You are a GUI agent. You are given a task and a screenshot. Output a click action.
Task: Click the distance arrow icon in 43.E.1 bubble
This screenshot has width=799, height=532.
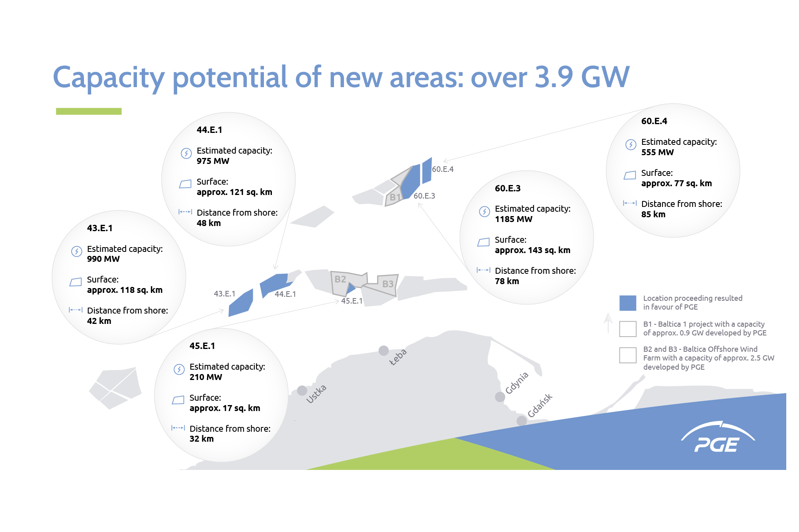pyautogui.click(x=76, y=310)
